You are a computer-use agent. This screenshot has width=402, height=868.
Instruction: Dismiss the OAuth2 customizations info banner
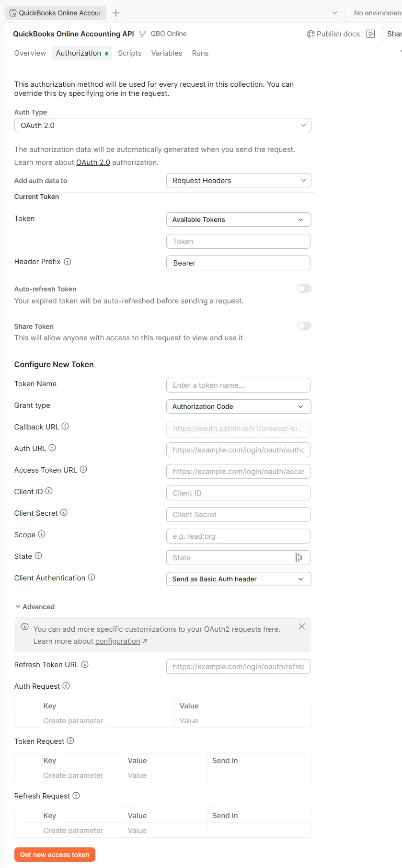click(x=302, y=626)
